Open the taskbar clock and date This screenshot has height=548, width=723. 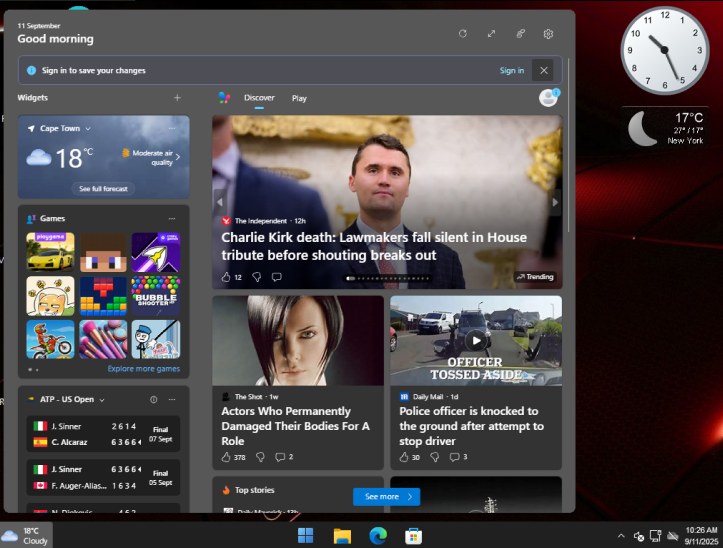click(701, 536)
